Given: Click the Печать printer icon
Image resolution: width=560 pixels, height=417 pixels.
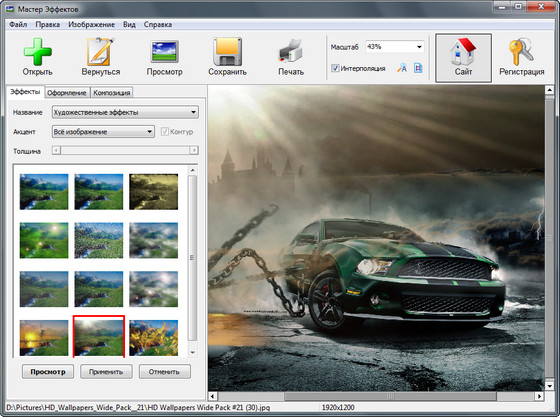Looking at the screenshot, I should [291, 51].
